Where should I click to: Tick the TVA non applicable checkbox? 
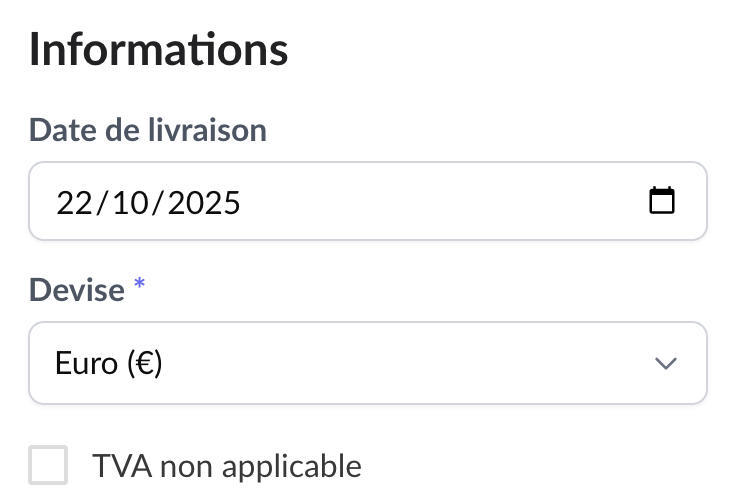coord(49,465)
